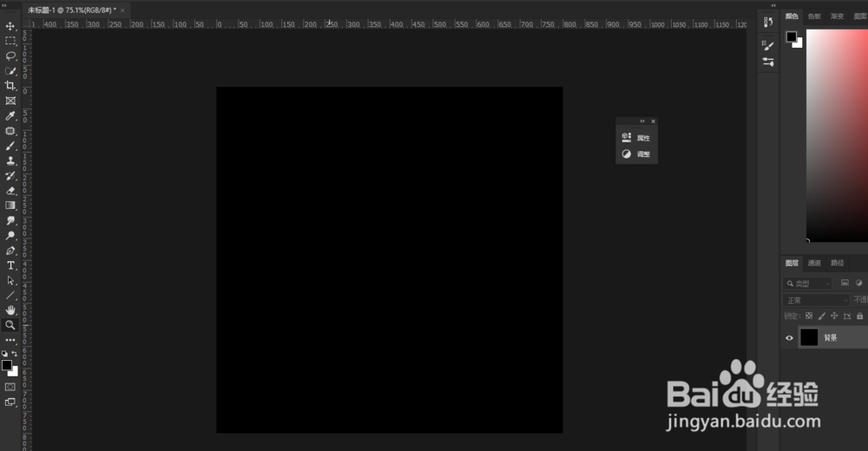868x451 pixels.
Task: Switch to the 渐变 tab
Action: tap(837, 16)
